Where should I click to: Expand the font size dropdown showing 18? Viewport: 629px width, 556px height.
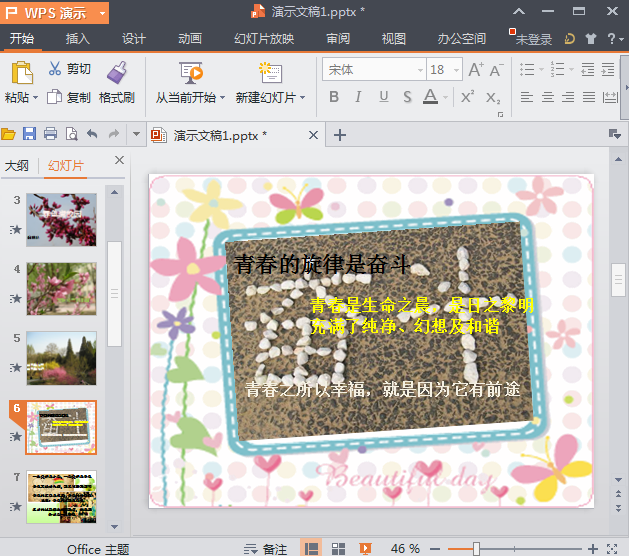point(454,70)
